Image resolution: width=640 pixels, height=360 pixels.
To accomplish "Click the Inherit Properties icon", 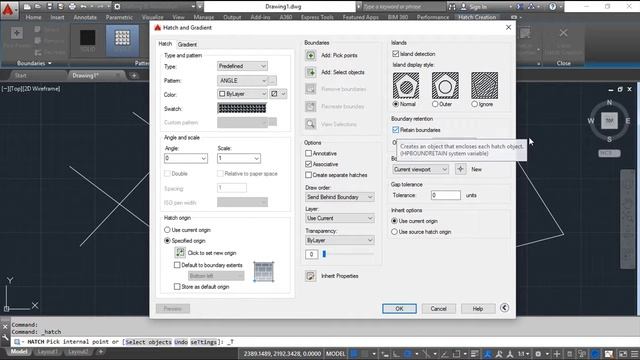I will pos(311,276).
